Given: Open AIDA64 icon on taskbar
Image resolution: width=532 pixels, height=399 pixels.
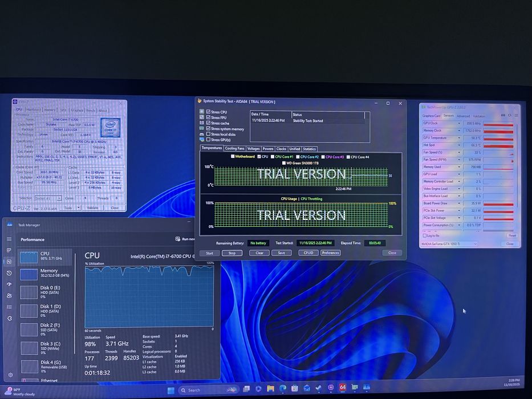Looking at the screenshot, I should tap(343, 387).
